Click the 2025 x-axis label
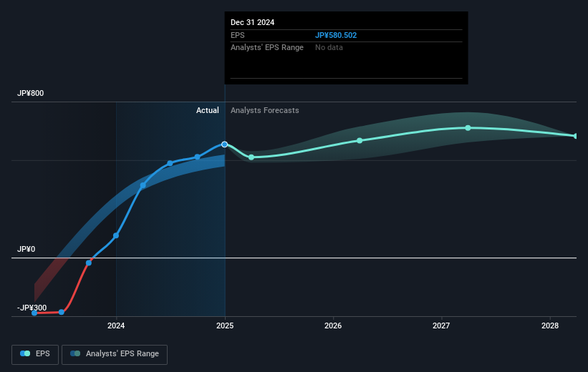The width and height of the screenshot is (588, 372). pos(225,325)
